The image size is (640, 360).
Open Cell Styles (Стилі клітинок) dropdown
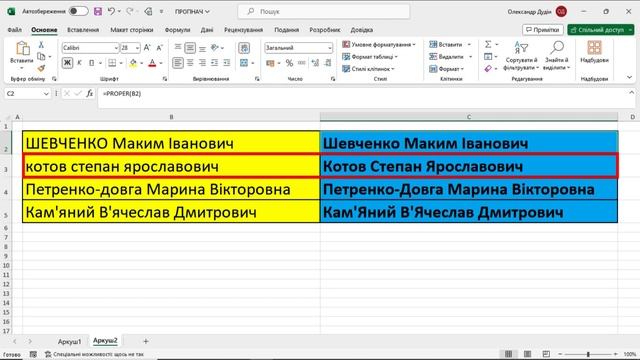368,69
